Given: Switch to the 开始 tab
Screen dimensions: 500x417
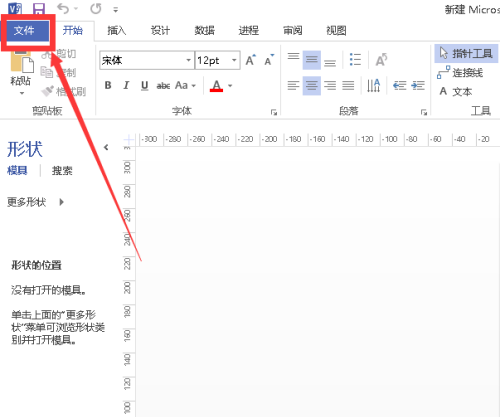Looking at the screenshot, I should click(x=73, y=31).
